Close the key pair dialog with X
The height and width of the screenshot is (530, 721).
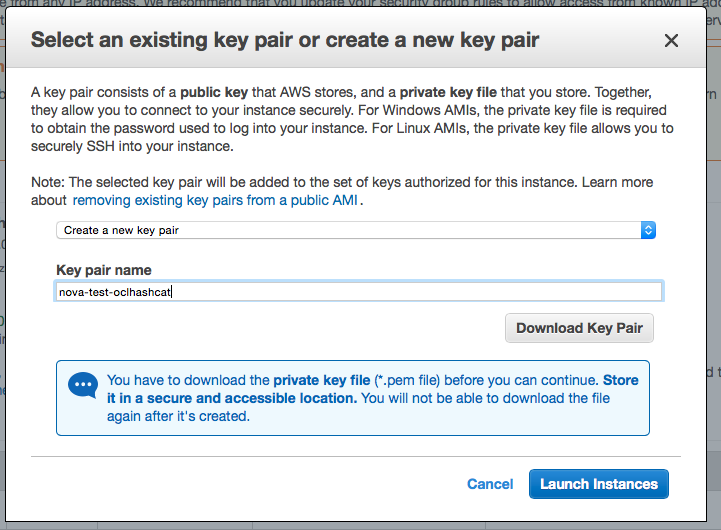pos(671,40)
